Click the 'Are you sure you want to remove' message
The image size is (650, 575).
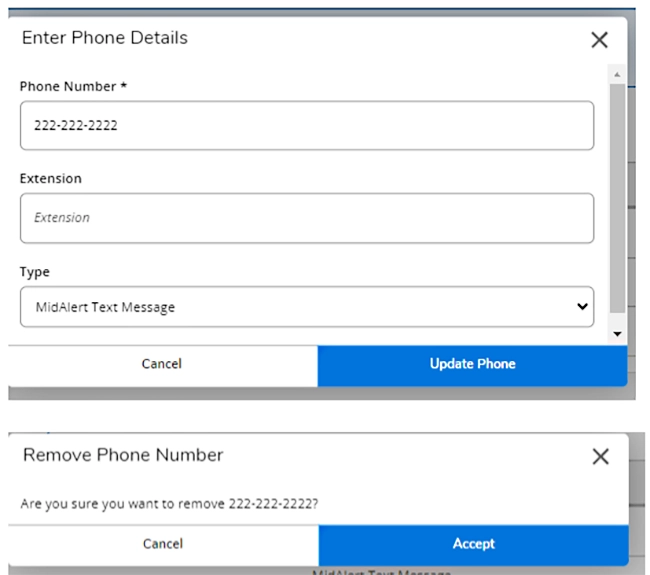169,504
